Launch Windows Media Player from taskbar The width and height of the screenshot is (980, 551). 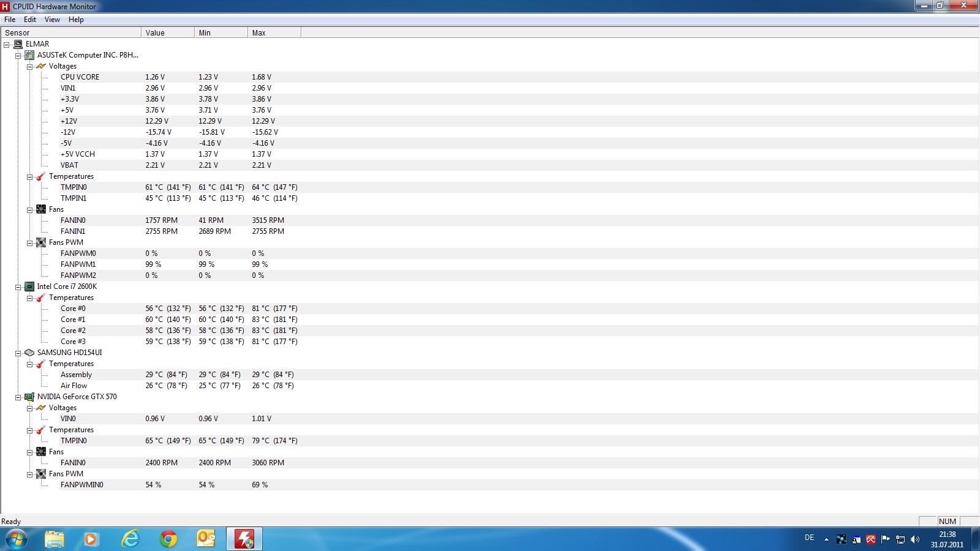(x=92, y=539)
